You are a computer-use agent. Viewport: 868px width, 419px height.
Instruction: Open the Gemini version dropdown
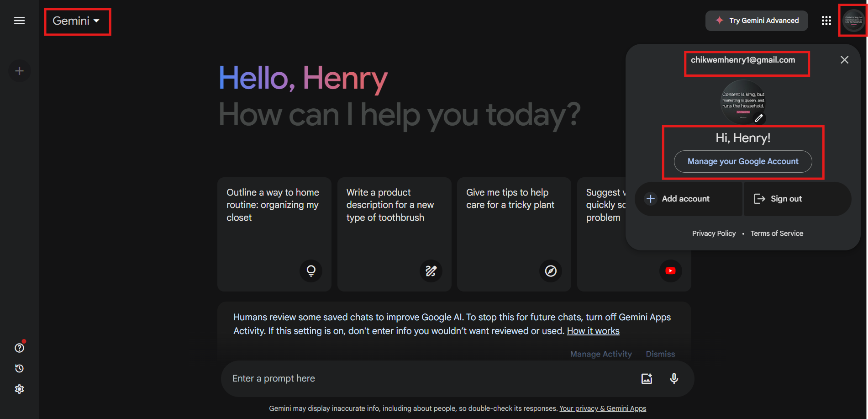(x=77, y=21)
